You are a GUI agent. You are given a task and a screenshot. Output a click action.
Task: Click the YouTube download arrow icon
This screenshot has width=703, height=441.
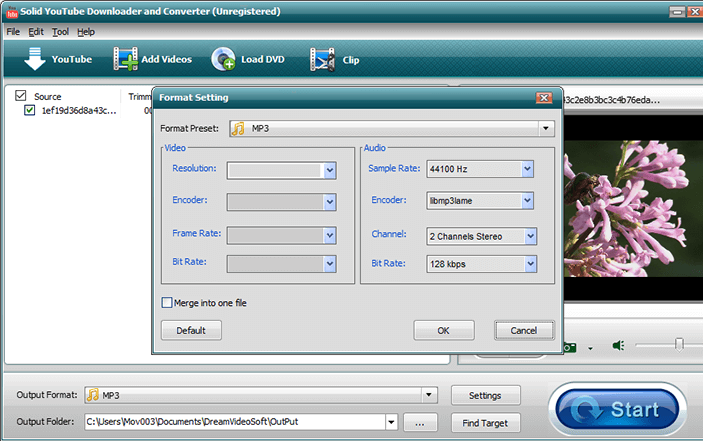(35, 59)
